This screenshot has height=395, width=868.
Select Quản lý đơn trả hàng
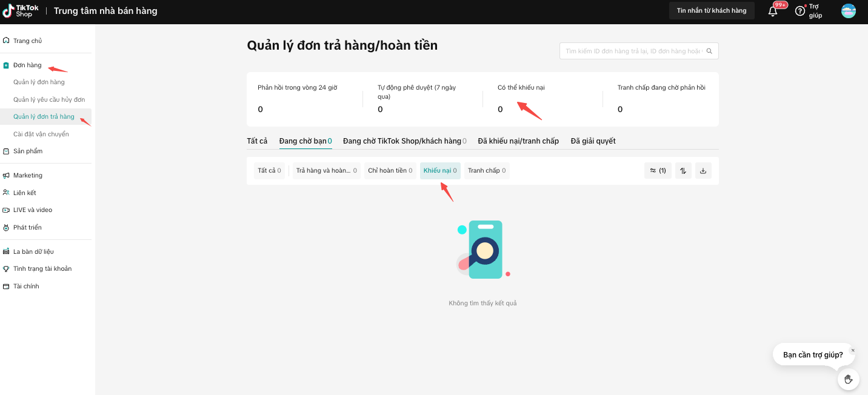(x=44, y=116)
